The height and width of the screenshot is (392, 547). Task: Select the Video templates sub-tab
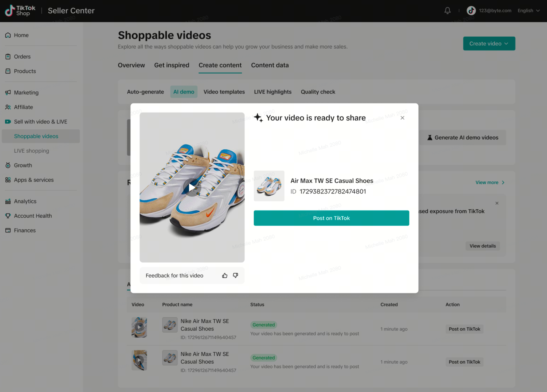coord(224,92)
